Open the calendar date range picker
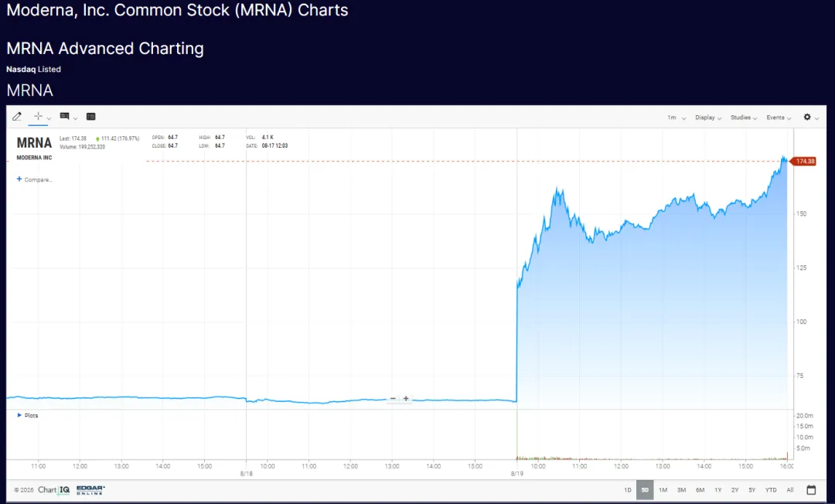The image size is (835, 504). (x=811, y=489)
